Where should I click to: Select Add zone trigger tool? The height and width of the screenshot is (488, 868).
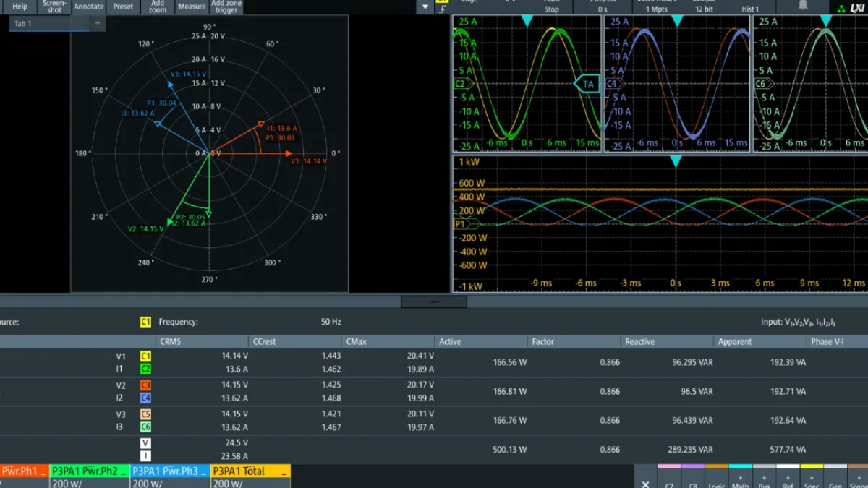pos(226,7)
